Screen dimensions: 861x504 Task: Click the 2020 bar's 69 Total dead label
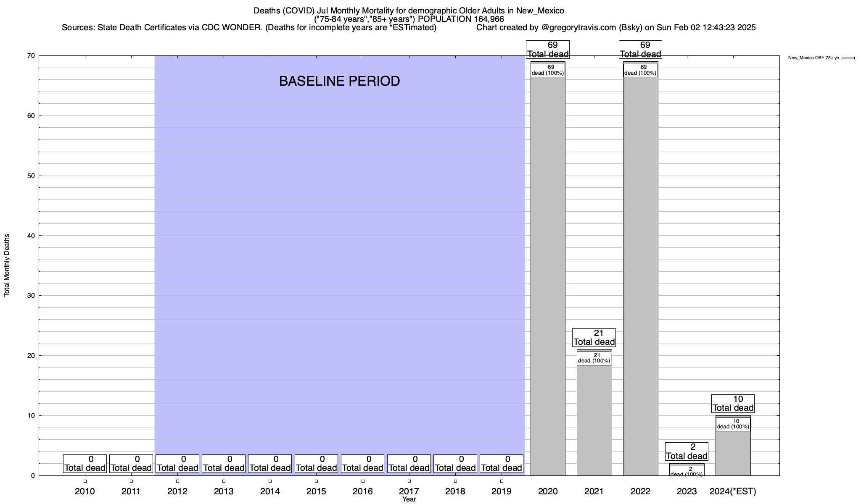point(548,50)
